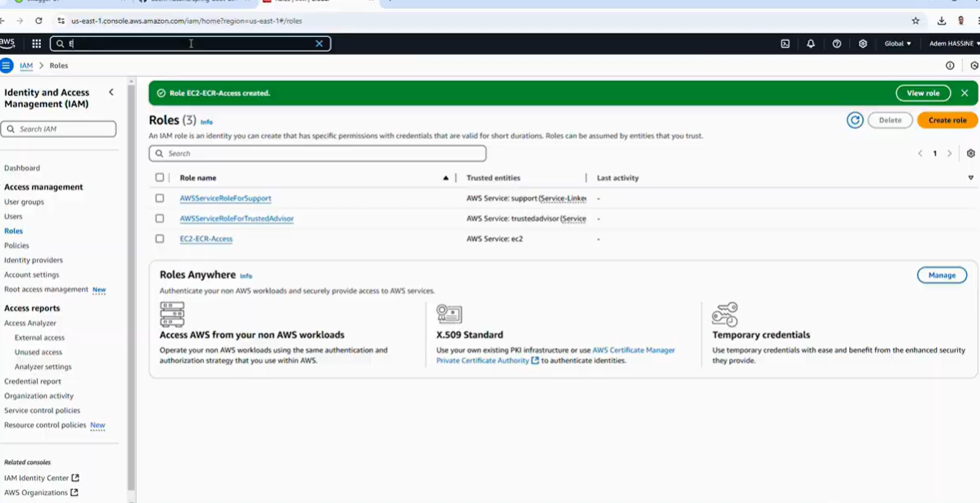Open the Adem HASSINE account menu
This screenshot has height=503, width=980.
(x=954, y=44)
